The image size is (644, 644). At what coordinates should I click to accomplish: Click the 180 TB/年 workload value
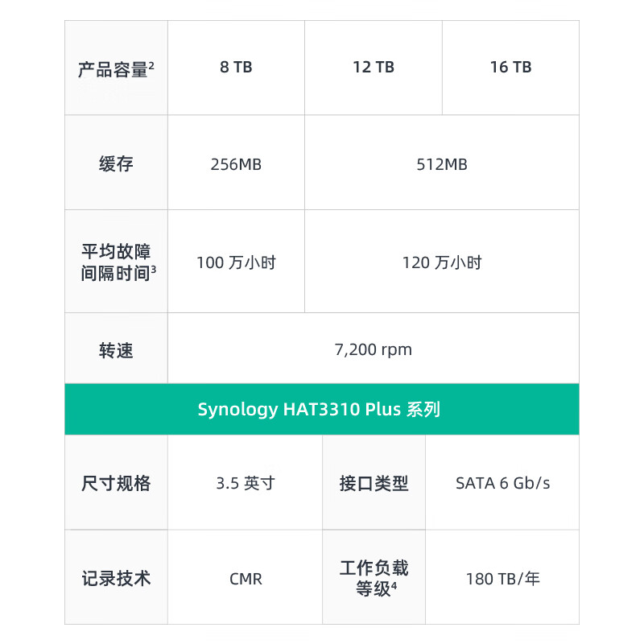point(502,578)
